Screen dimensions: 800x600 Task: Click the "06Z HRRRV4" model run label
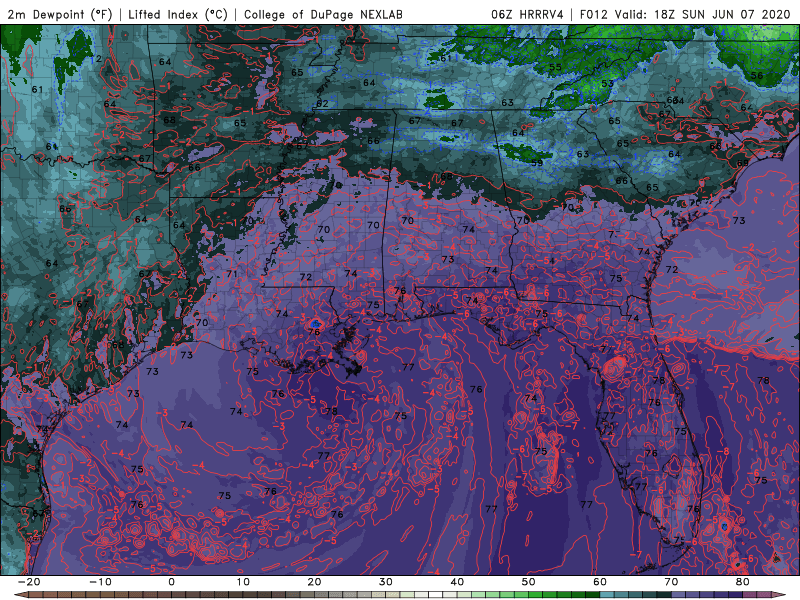527,14
